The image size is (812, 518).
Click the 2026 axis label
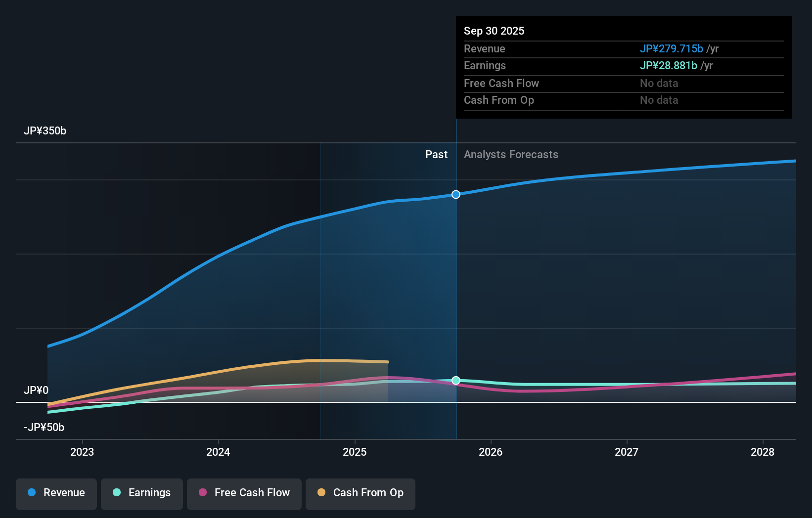point(490,452)
